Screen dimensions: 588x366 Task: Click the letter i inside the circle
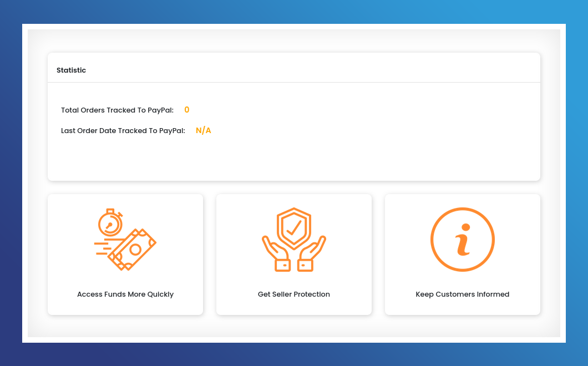463,240
